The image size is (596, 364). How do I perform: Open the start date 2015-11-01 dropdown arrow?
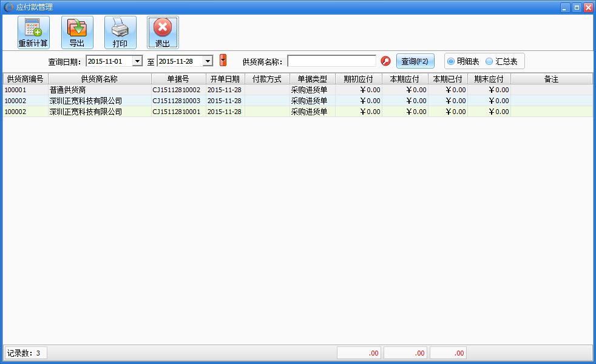[x=137, y=61]
